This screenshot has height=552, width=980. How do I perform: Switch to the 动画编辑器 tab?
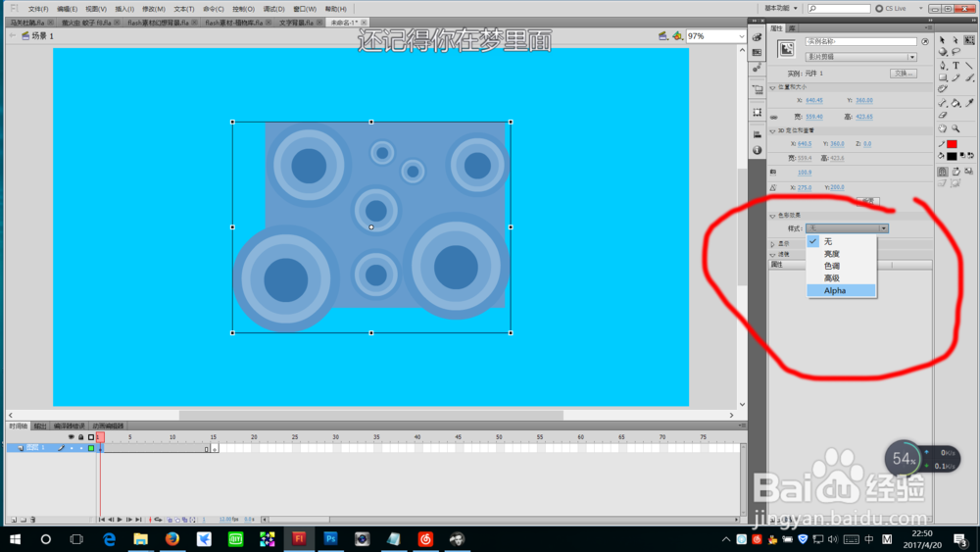click(108, 426)
